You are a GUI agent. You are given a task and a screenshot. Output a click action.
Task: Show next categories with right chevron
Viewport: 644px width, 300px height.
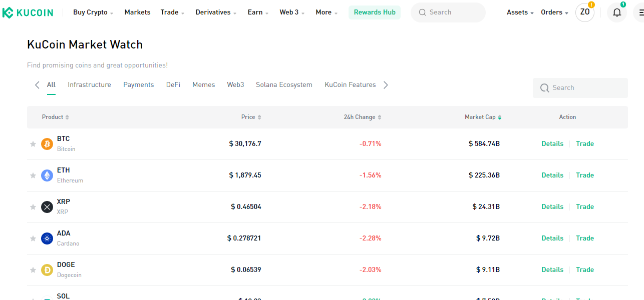click(386, 85)
